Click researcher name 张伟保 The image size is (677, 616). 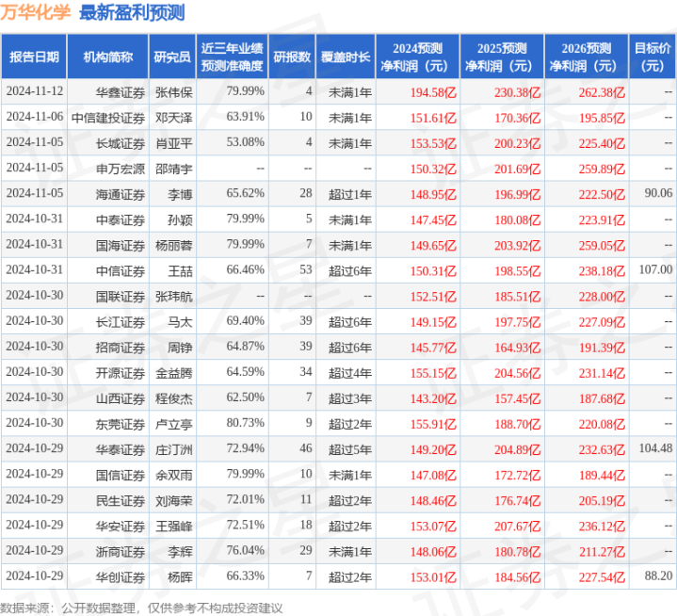[173, 92]
